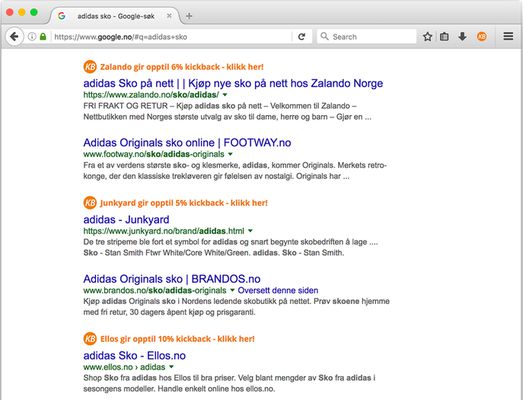
Task: Bookmark this page with the star icon
Action: coord(427,37)
